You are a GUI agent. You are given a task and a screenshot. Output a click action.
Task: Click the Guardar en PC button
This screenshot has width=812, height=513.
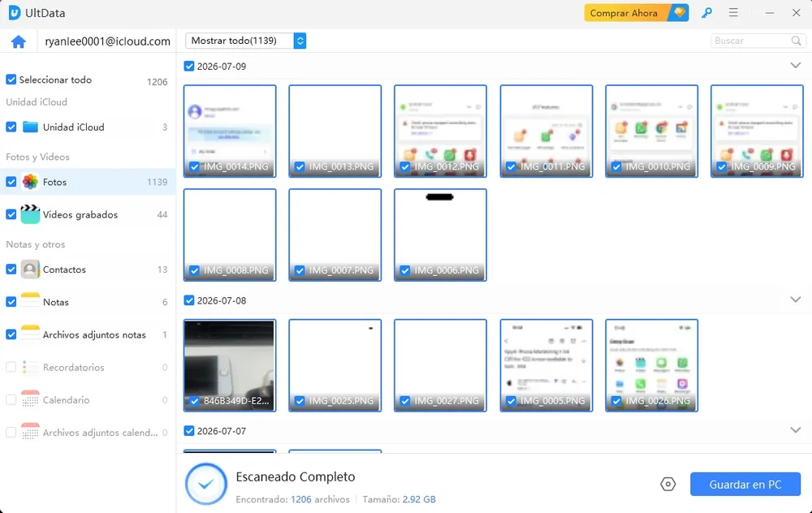click(x=745, y=484)
